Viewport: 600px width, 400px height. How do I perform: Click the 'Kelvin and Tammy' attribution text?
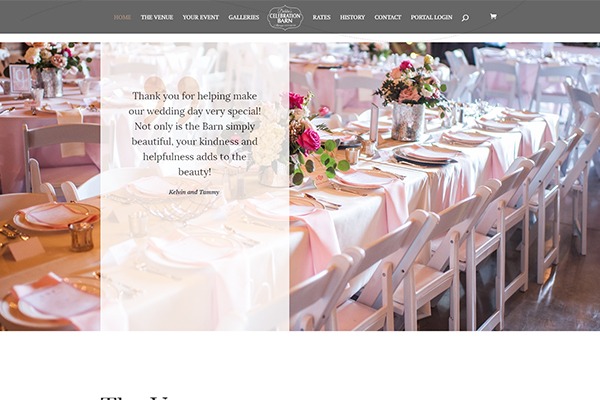click(194, 192)
